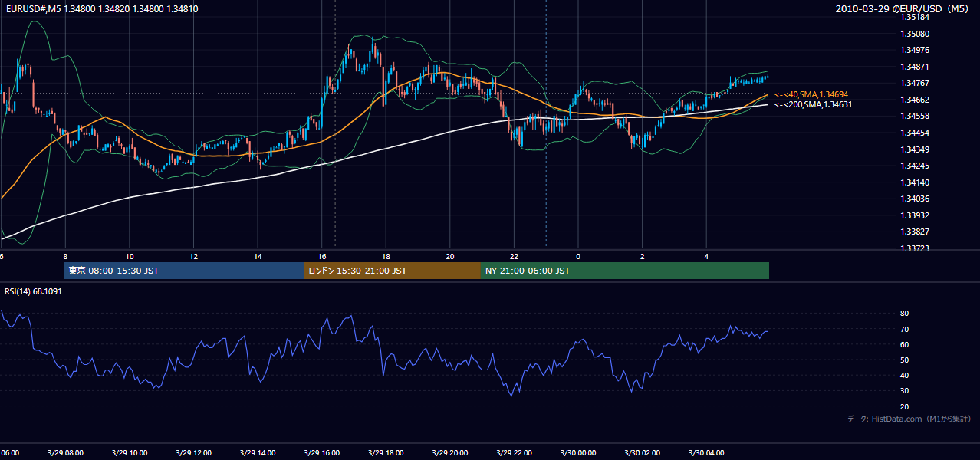The width and height of the screenshot is (980, 460).
Task: Click price axis label 1.35184
Action: (x=915, y=17)
